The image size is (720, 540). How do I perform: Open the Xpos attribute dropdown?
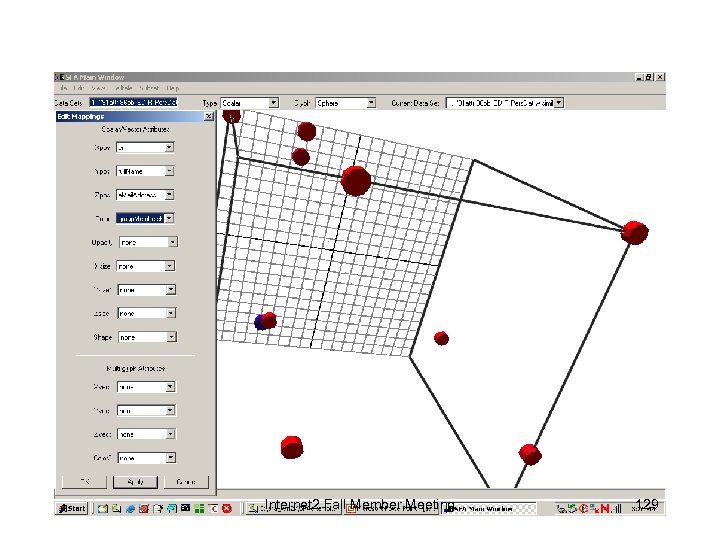pyautogui.click(x=145, y=147)
